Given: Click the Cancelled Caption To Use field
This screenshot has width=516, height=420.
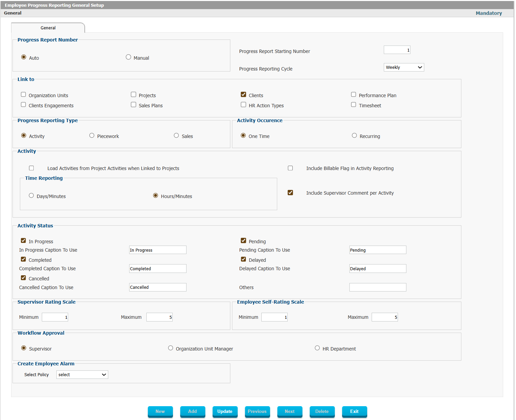Looking at the screenshot, I should pos(158,287).
